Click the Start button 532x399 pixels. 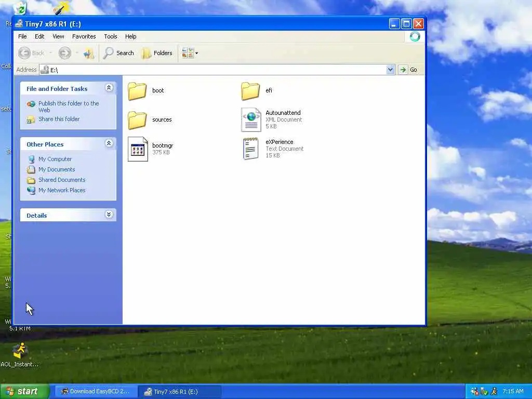point(25,392)
